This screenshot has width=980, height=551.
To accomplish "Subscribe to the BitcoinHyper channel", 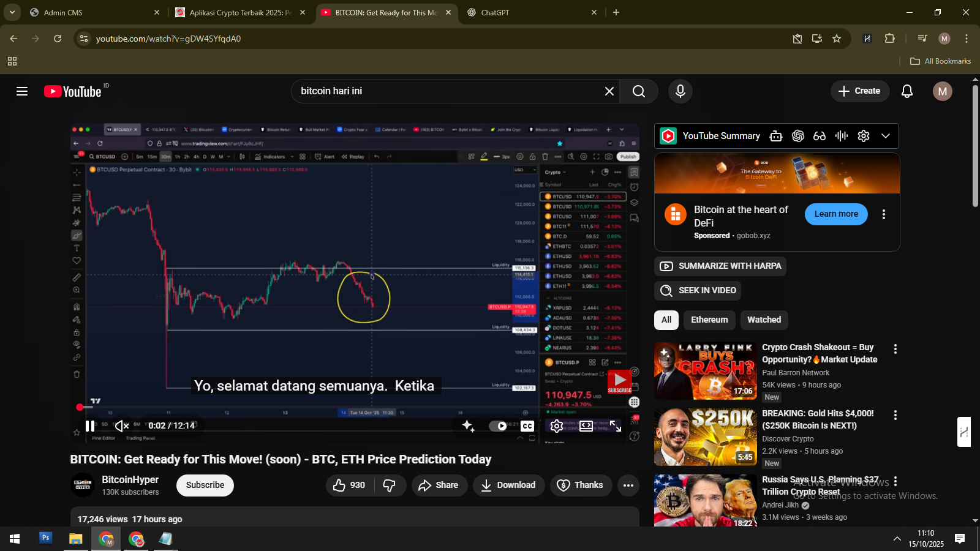I will 205,485.
